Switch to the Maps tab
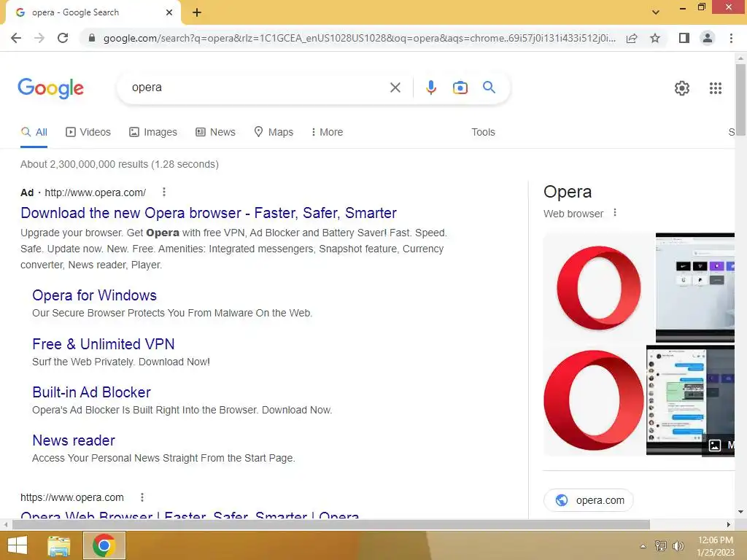Viewport: 747px width, 560px height. 274,132
